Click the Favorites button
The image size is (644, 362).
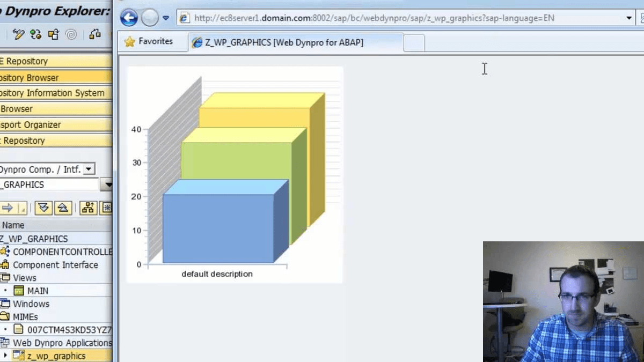tap(149, 41)
